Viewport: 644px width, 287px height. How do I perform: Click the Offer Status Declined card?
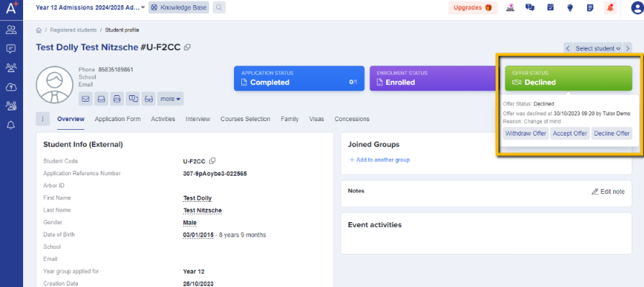coord(568,78)
